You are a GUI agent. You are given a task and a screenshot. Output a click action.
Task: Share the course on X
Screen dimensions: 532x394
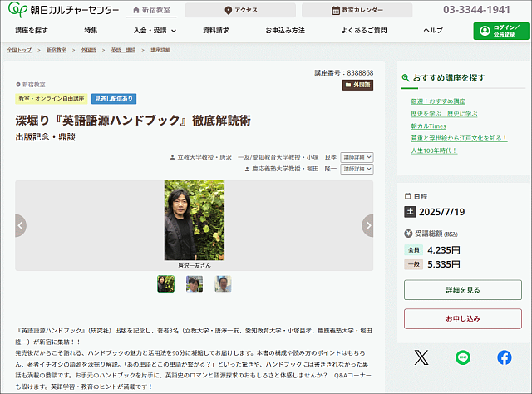(x=421, y=357)
